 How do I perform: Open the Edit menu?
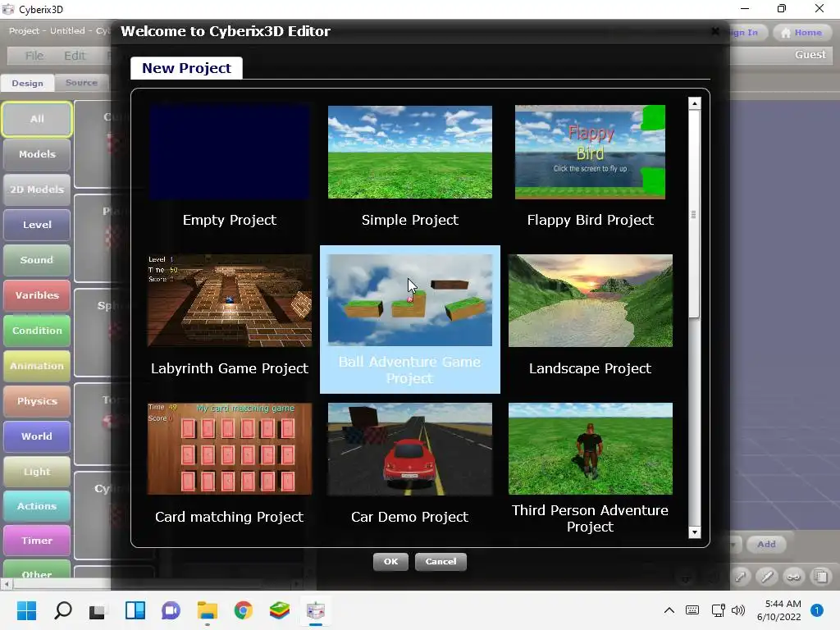(75, 56)
